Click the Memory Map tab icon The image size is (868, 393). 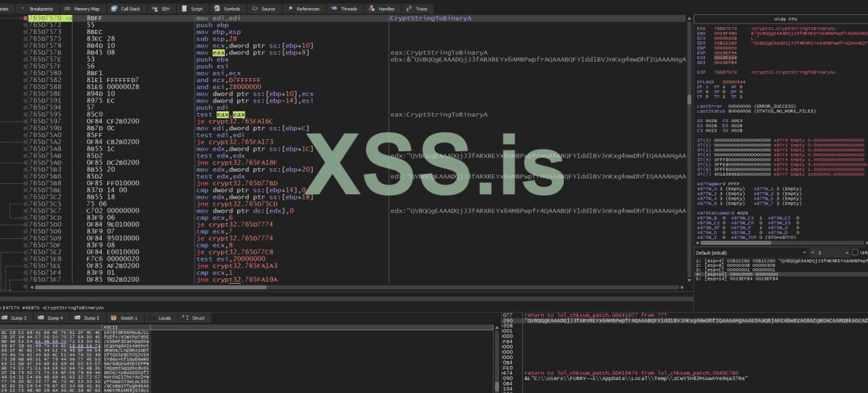[x=67, y=9]
